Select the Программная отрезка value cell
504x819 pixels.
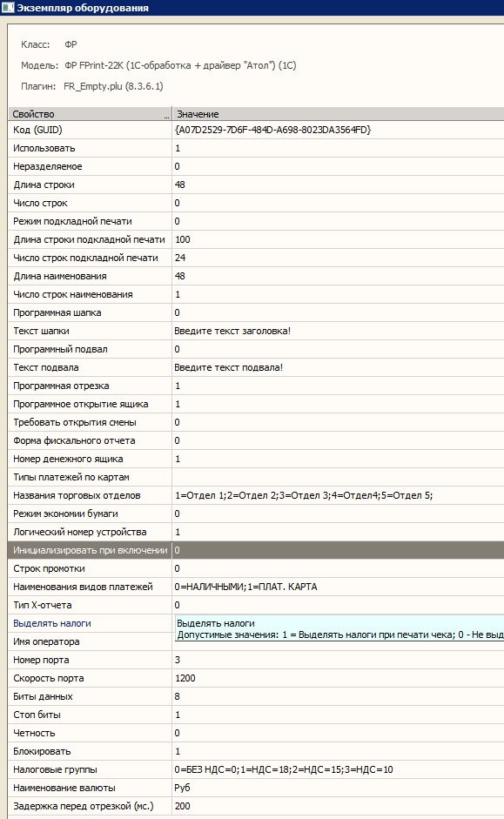[338, 386]
